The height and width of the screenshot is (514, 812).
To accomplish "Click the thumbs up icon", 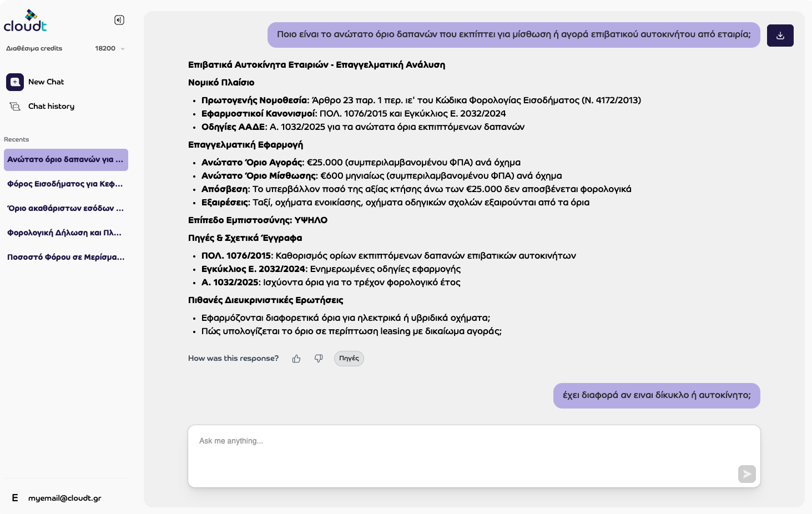I will coord(296,359).
